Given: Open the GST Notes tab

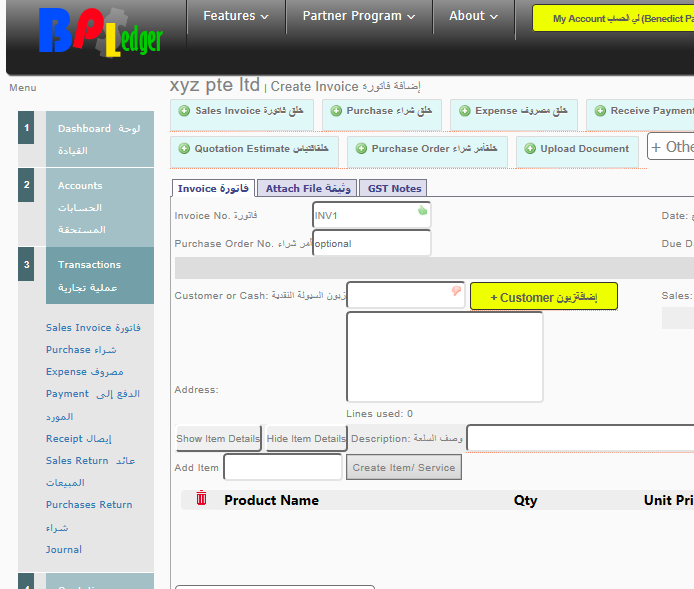Looking at the screenshot, I should (x=394, y=188).
